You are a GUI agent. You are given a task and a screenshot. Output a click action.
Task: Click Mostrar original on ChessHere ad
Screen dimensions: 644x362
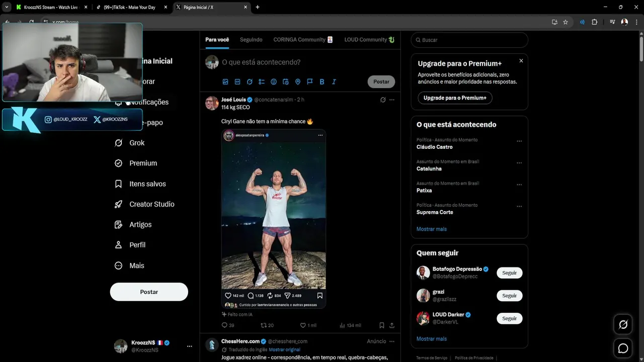pyautogui.click(x=284, y=349)
